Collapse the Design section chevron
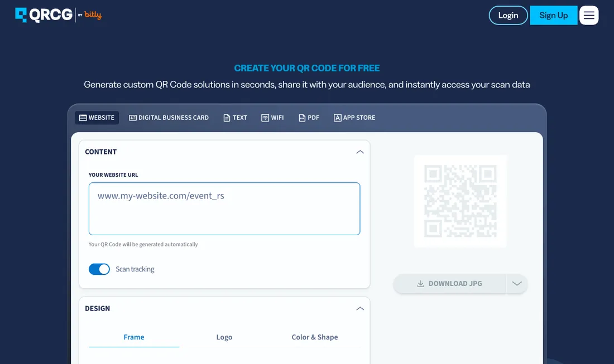The image size is (614, 364). pyautogui.click(x=360, y=308)
